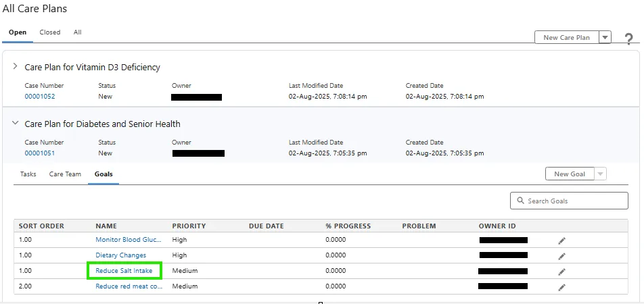Switch to the All care plans tab
This screenshot has height=304, width=644.
click(78, 32)
